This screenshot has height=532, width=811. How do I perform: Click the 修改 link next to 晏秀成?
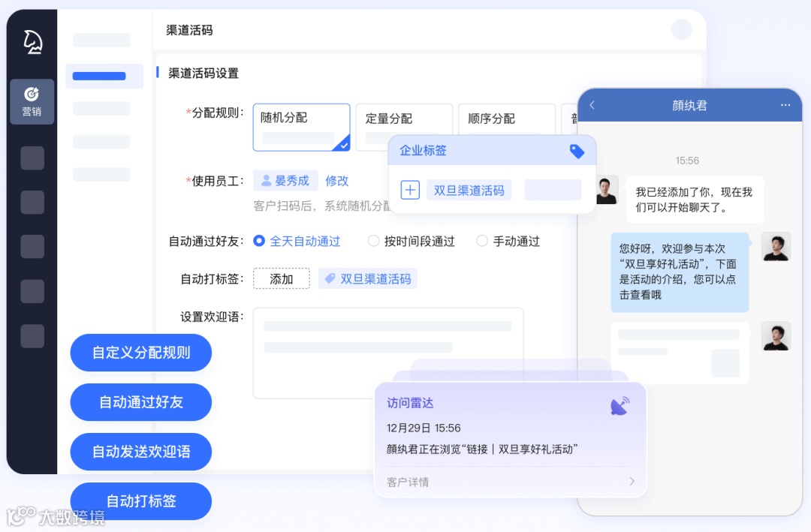[336, 180]
